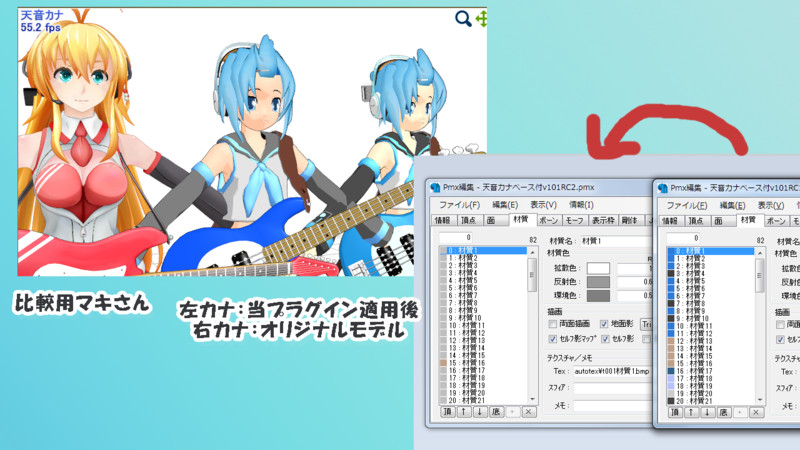This screenshot has width=800, height=450.
Task: Click material index field in front Pmx window
Action: 683,238
